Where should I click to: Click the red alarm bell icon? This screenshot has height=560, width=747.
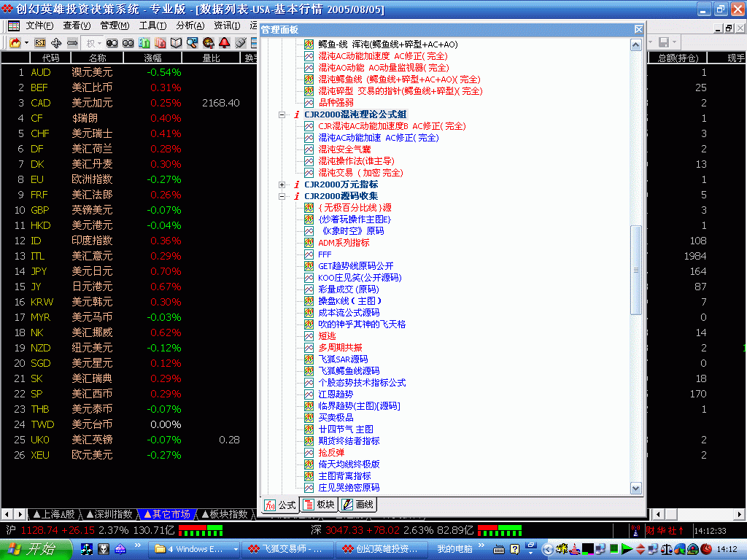(x=225, y=43)
